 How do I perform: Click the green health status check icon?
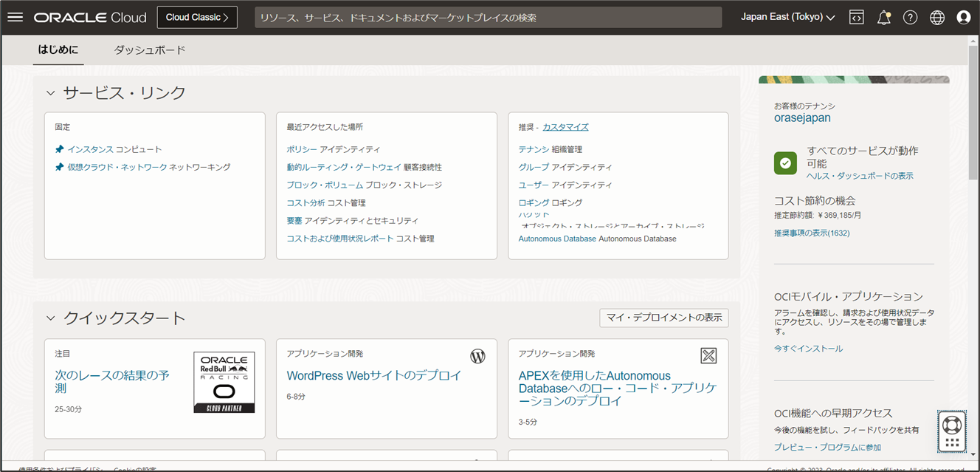click(786, 163)
